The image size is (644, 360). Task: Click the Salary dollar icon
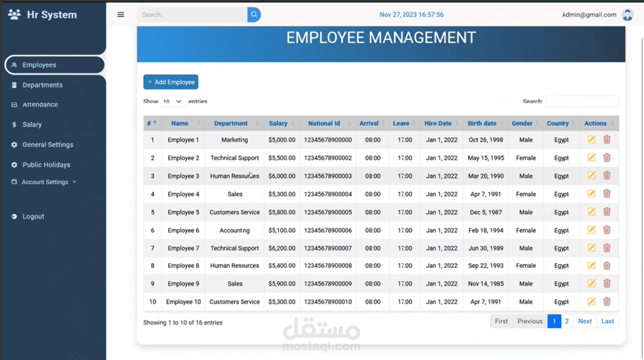coord(14,124)
